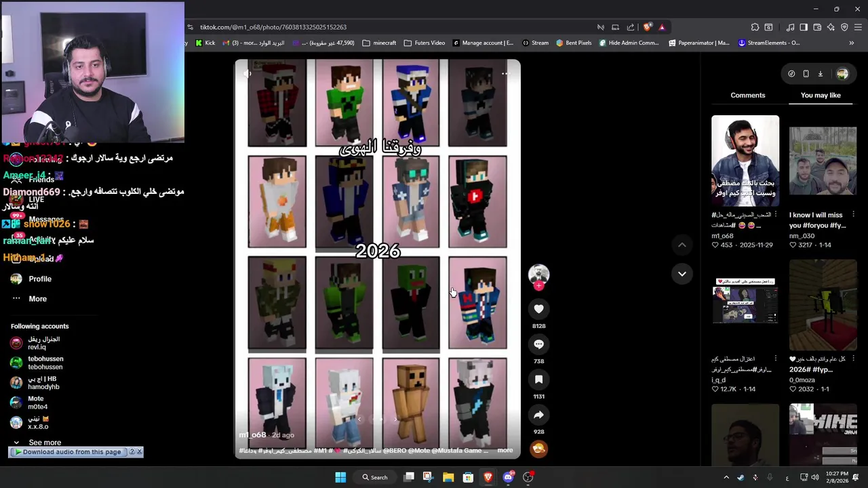
Task: Open the Kick bookmark
Action: (x=205, y=43)
